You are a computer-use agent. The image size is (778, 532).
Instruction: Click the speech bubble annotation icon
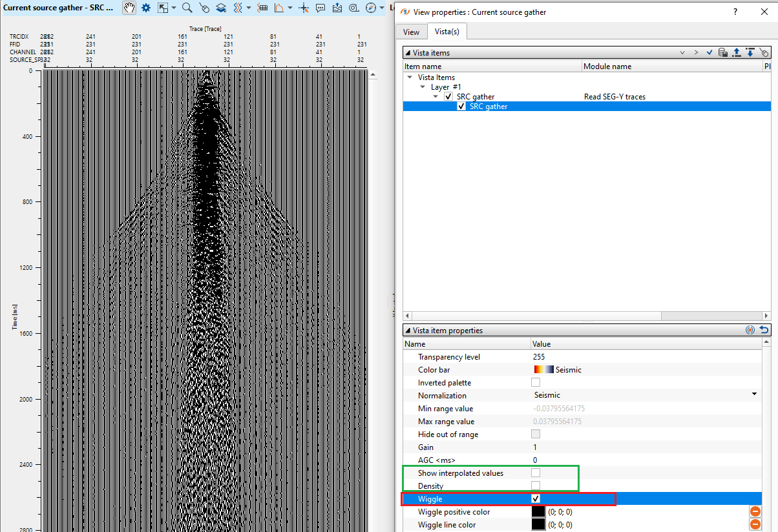(321, 8)
